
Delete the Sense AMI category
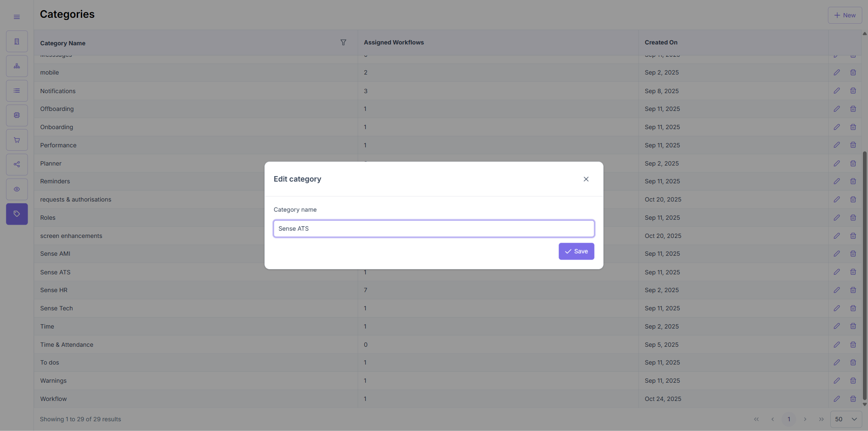853,254
